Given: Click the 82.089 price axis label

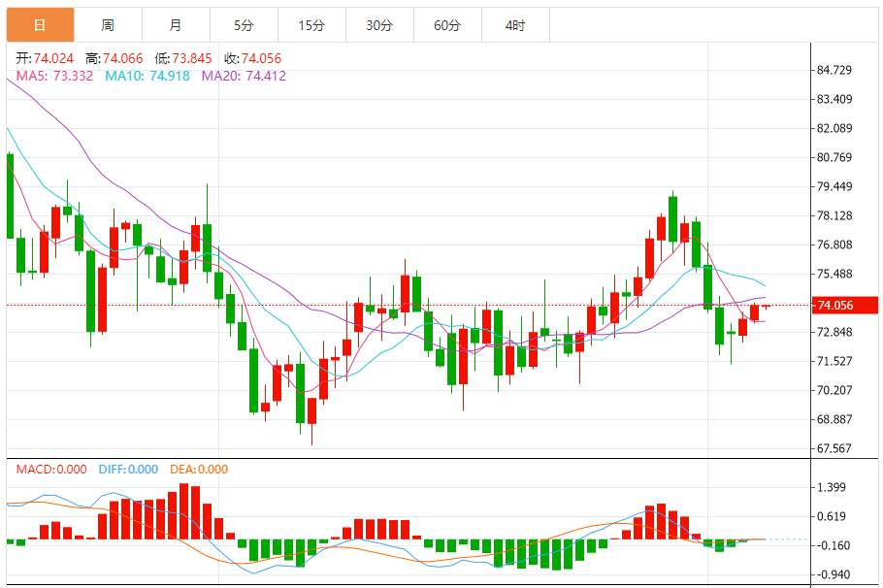Looking at the screenshot, I should tap(834, 128).
